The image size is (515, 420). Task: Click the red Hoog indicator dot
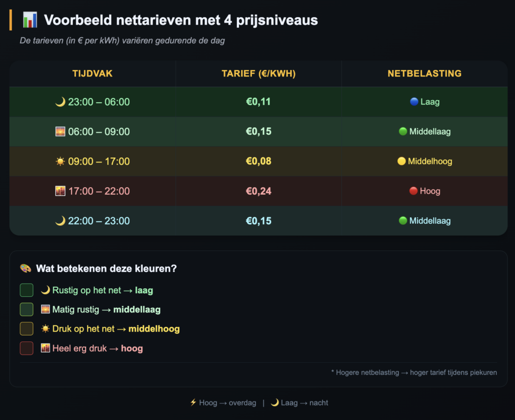tap(413, 191)
